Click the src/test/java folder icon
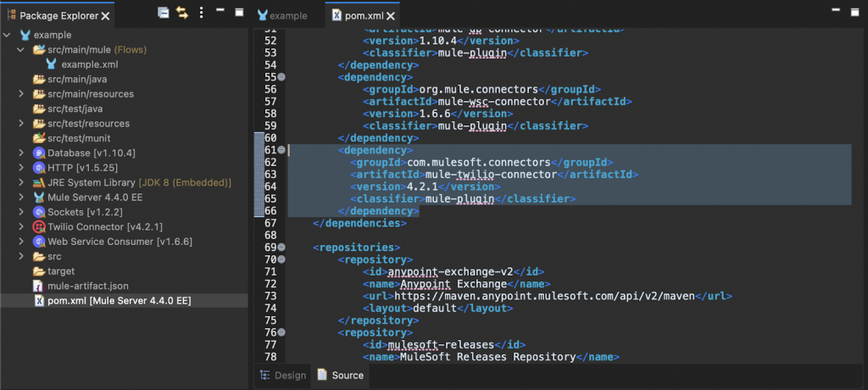Screen dimensions: 868x390 pyautogui.click(x=39, y=109)
